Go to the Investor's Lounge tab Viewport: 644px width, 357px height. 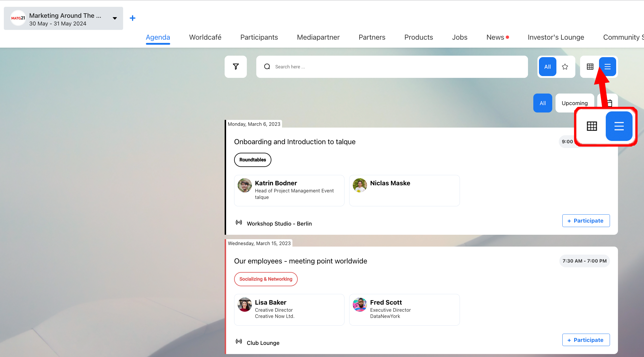tap(556, 37)
